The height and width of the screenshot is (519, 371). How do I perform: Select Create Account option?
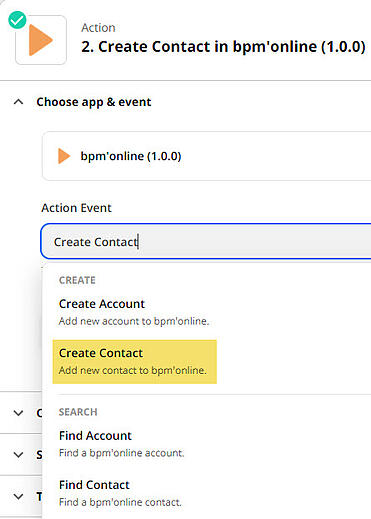coord(134,312)
